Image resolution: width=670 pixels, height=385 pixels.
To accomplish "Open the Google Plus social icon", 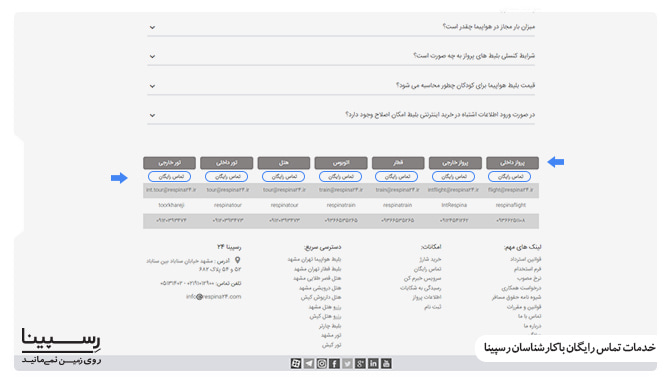I will 360,364.
